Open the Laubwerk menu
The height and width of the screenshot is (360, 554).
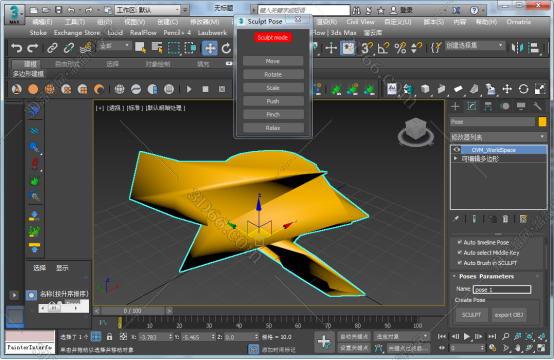212,33
